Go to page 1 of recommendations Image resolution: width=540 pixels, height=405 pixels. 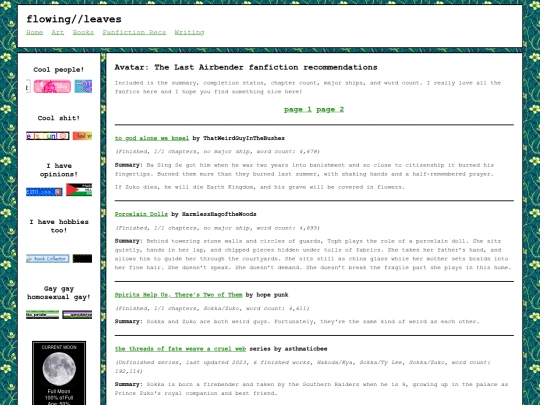298,110
